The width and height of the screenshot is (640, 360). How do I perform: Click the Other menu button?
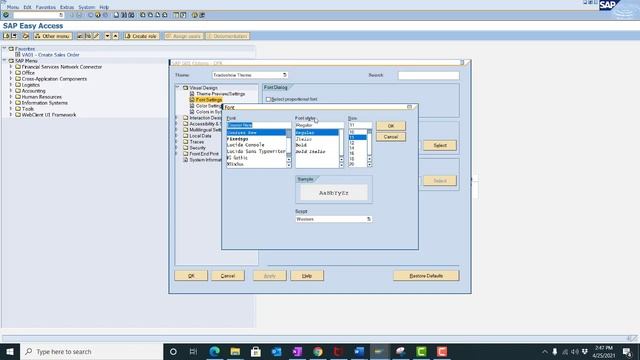pyautogui.click(x=53, y=36)
